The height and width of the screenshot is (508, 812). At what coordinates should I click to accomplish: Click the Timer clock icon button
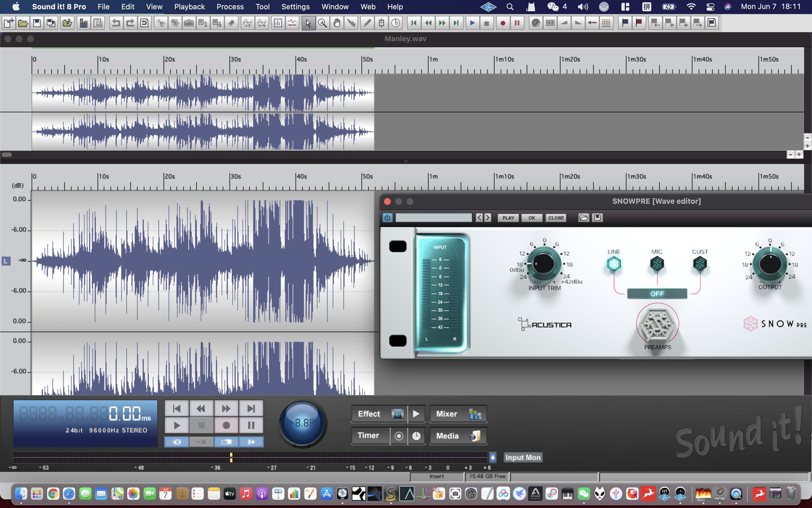[x=416, y=436]
